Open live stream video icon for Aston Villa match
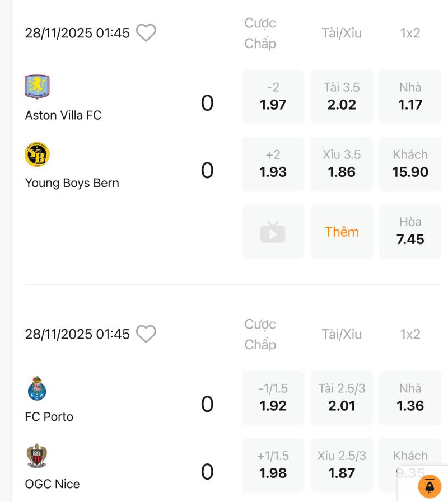 coord(273,232)
